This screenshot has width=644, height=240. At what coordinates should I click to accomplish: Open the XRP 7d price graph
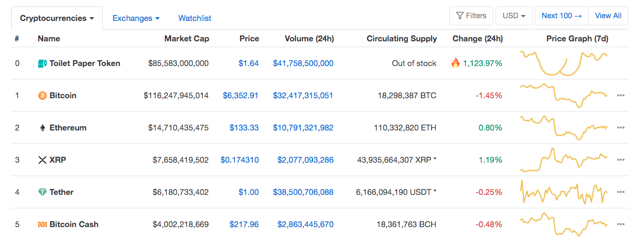click(564, 159)
